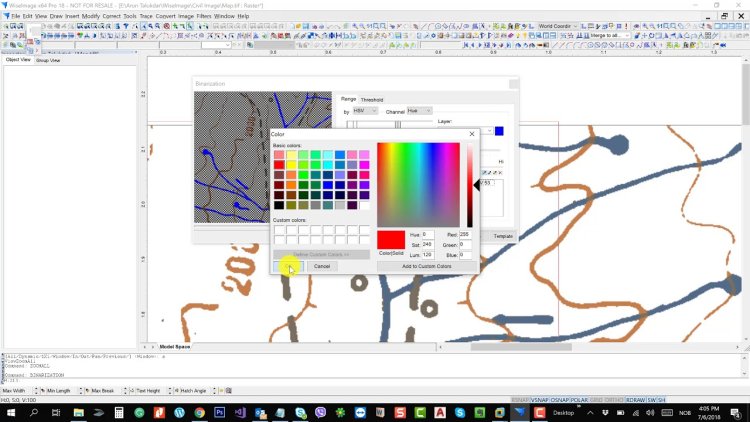Open the red Camtasia recorder taskbar icon
Screen dimensions: 750x422
[x=540, y=412]
